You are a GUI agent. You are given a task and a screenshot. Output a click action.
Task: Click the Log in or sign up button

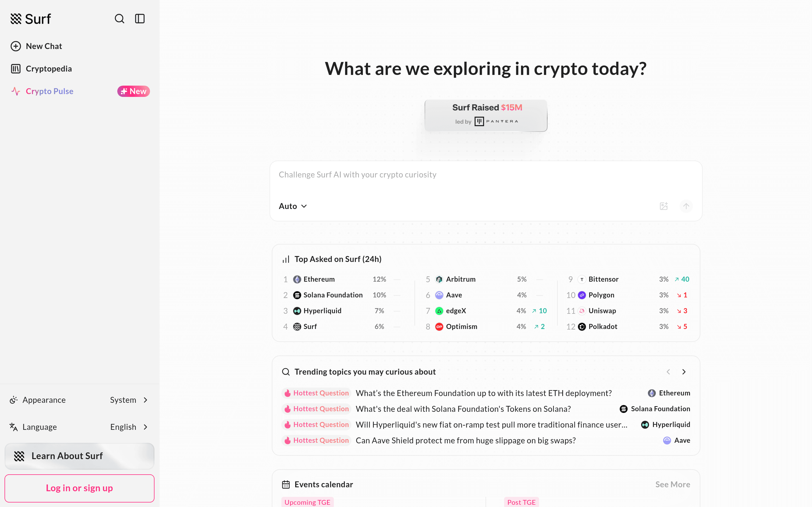click(79, 488)
